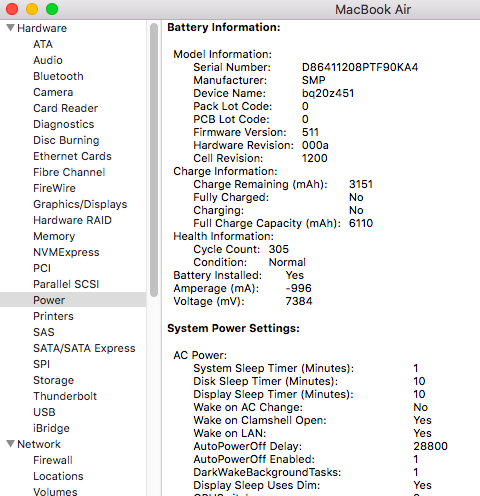Select Camera in the Hardware list

pos(53,92)
